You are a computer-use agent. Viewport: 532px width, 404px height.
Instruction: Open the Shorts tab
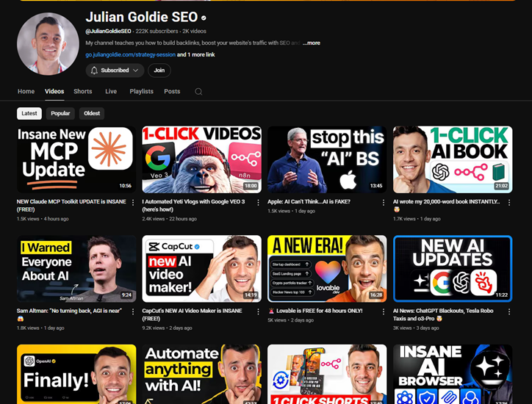pos(83,91)
